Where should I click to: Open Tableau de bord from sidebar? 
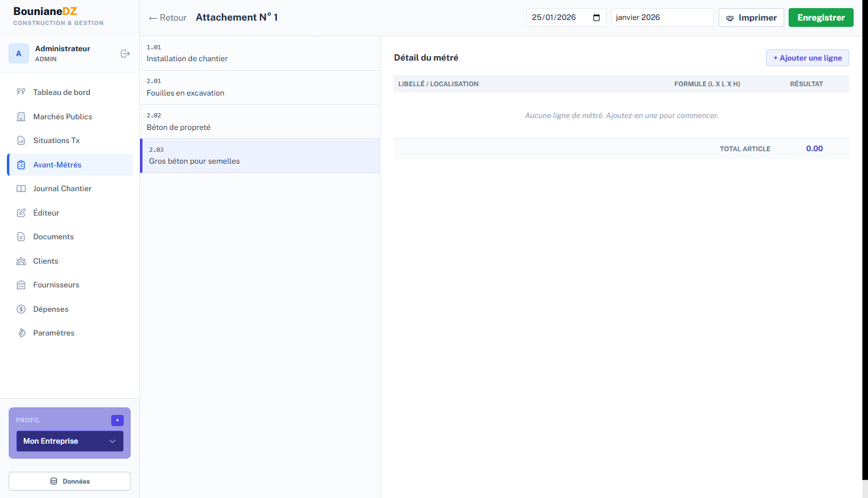click(x=61, y=92)
